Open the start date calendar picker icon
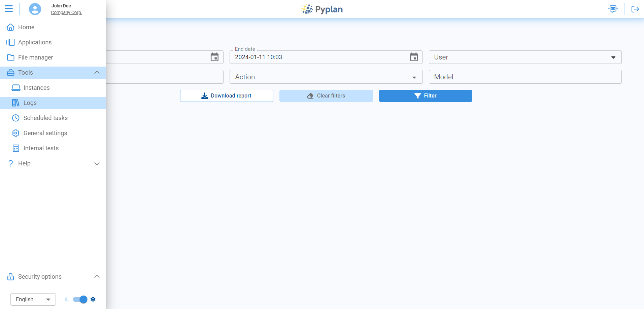The height and width of the screenshot is (309, 644). coord(214,57)
